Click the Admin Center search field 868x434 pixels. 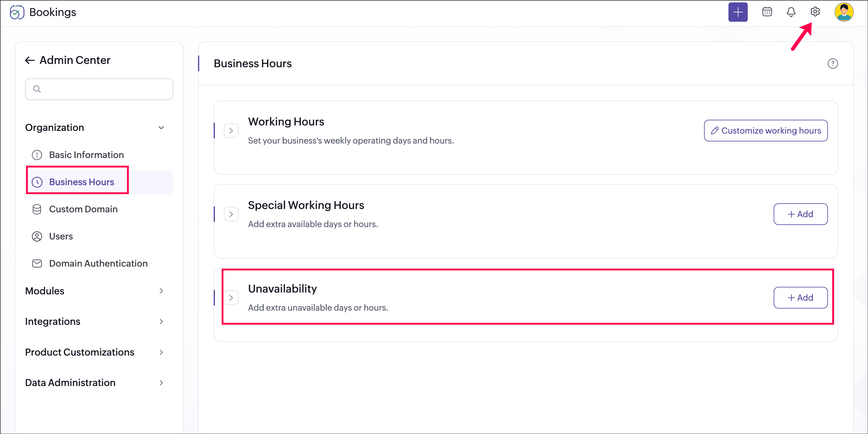coord(99,89)
